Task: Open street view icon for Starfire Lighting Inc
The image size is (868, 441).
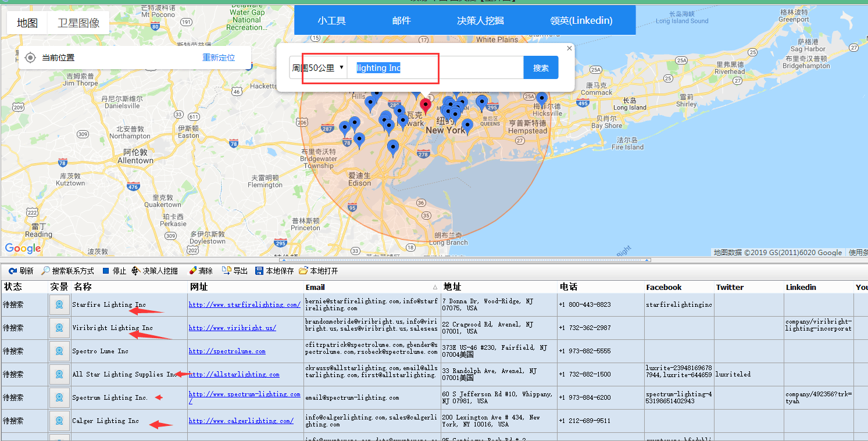Action: [x=59, y=304]
